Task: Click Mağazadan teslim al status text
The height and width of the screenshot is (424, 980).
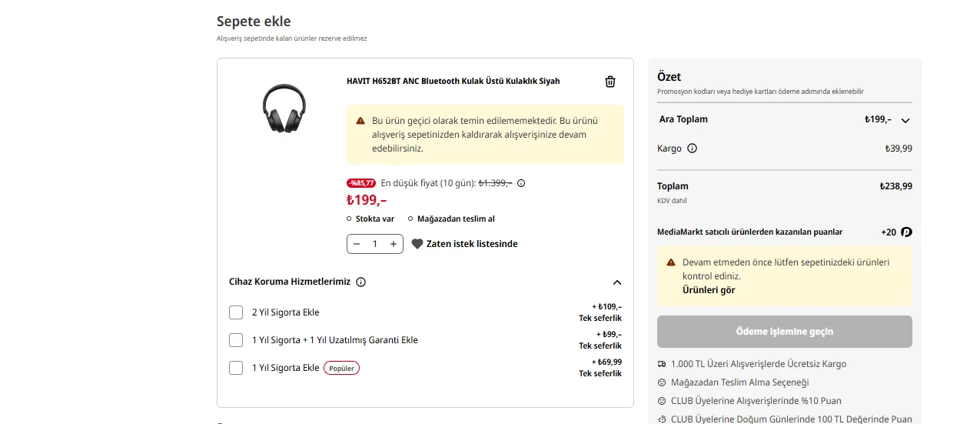Action: tap(456, 219)
